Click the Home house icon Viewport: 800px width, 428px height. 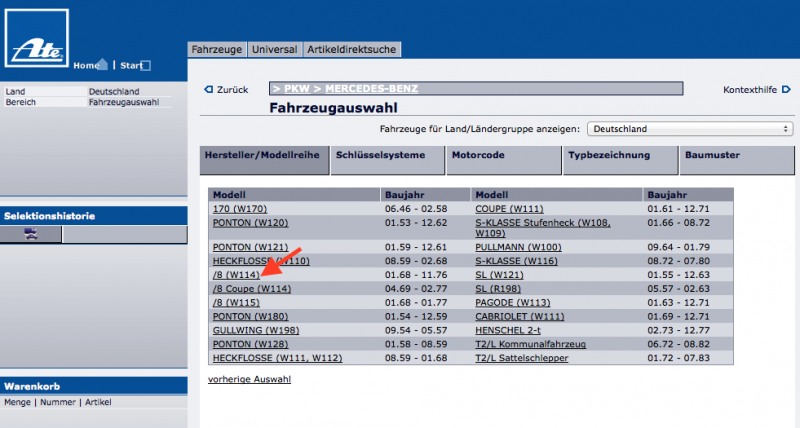[x=102, y=65]
